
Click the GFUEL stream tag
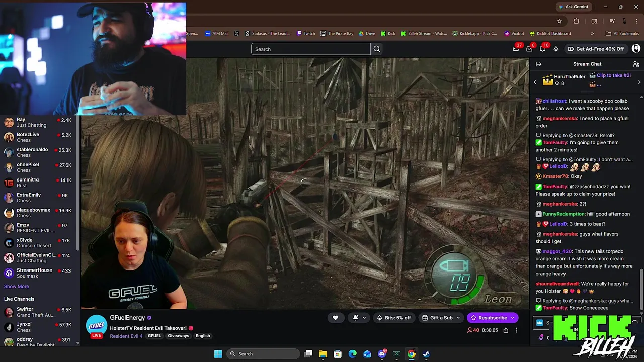pos(154,336)
